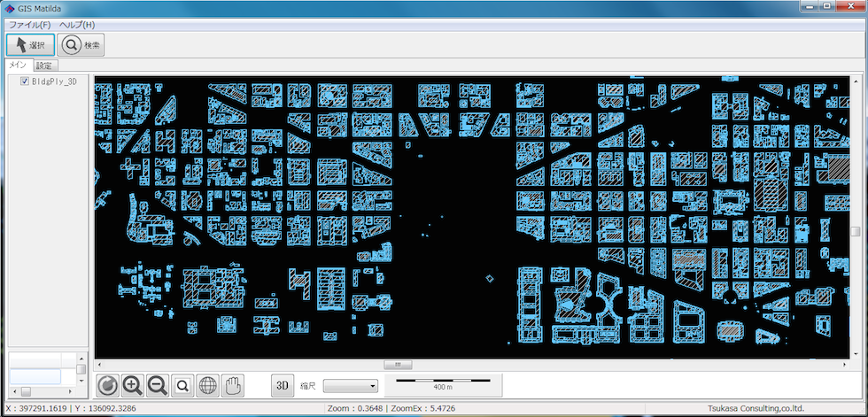868x417 pixels.
Task: Click the map vertical scrollbar thumb
Action: (856, 231)
